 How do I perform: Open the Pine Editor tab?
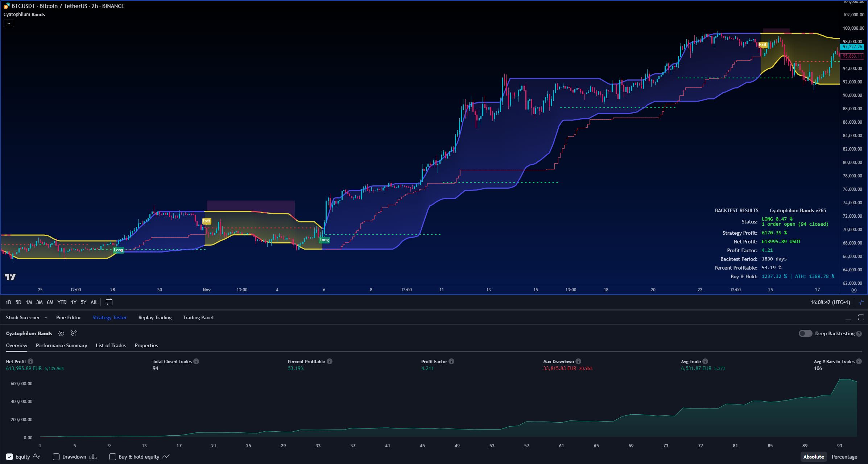click(69, 317)
